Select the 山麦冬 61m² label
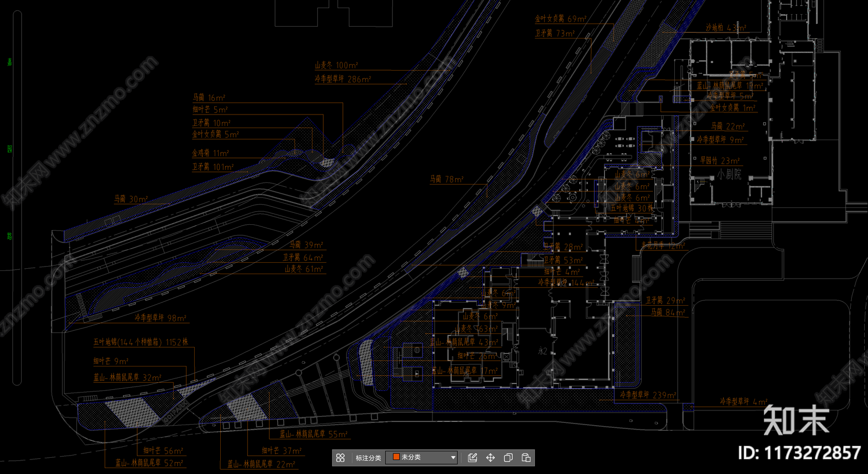868x474 pixels. tap(304, 269)
